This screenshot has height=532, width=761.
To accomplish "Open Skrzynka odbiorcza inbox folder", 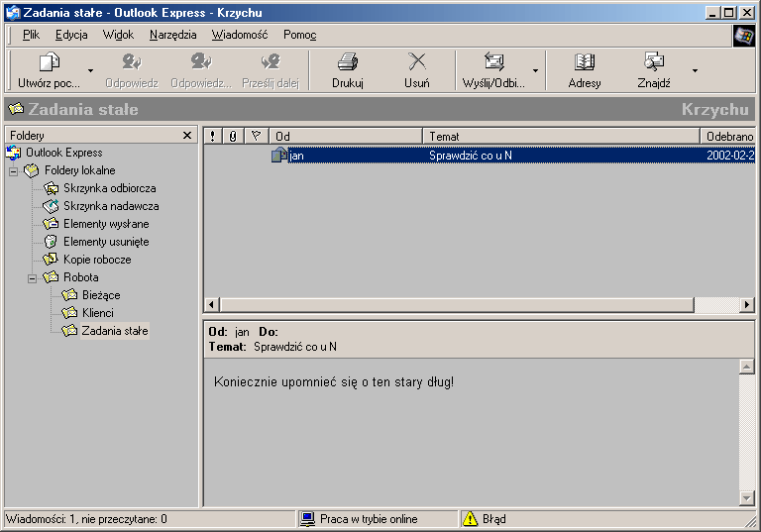I will click(x=109, y=188).
